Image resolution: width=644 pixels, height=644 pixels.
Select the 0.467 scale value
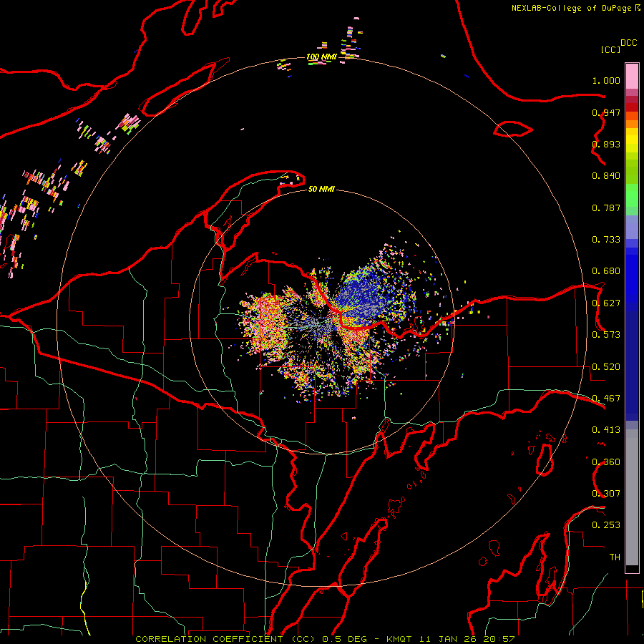point(606,399)
